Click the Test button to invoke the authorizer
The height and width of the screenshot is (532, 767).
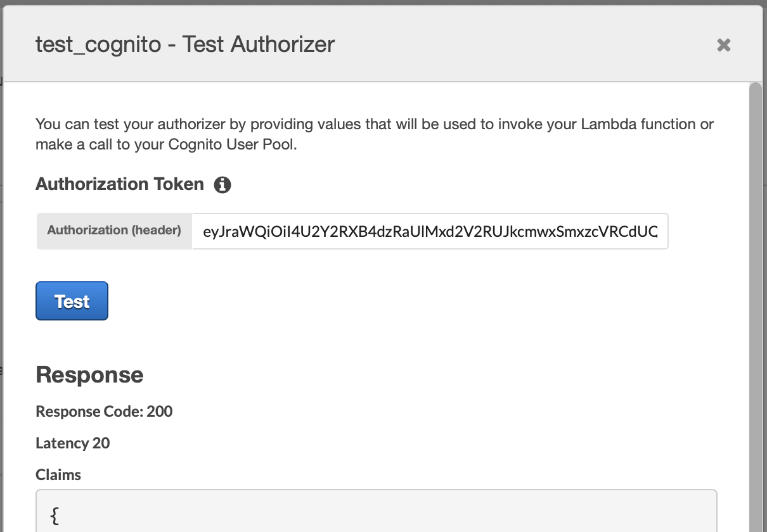point(72,301)
